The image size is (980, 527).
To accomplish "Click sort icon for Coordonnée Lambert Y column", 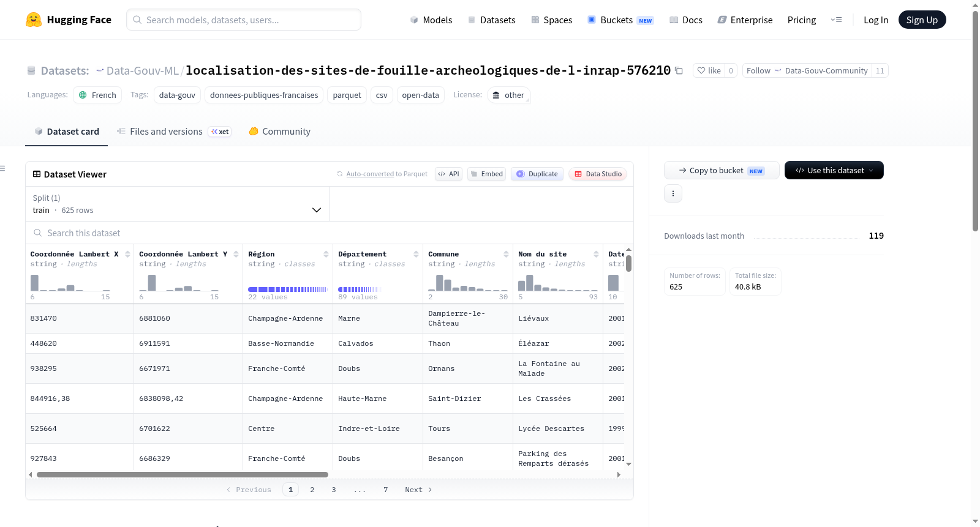I will [236, 254].
